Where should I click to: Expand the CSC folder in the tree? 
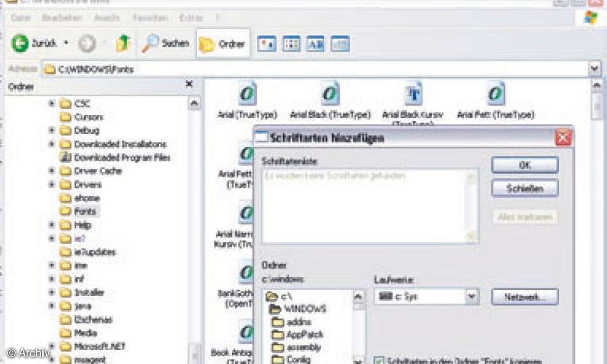tap(52, 104)
